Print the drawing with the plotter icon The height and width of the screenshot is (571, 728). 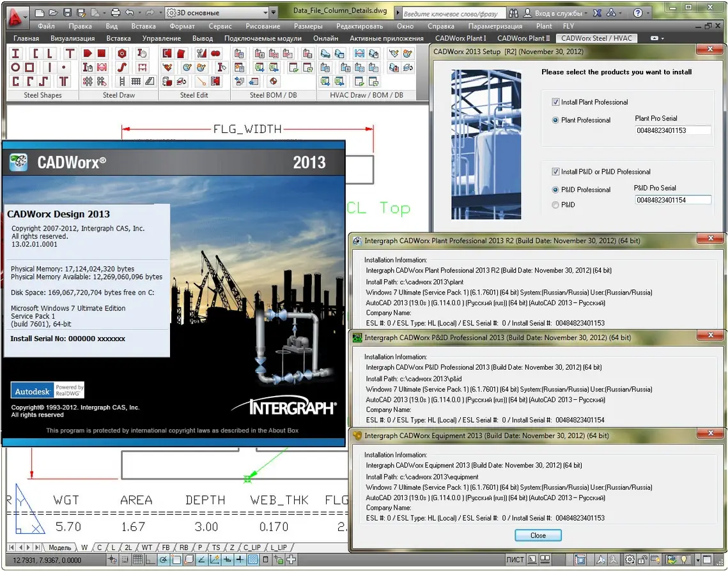(116, 13)
